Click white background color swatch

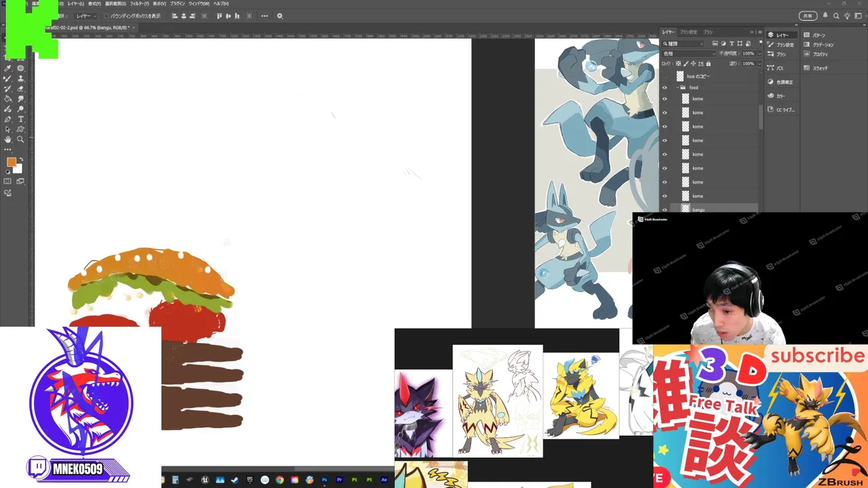point(18,169)
